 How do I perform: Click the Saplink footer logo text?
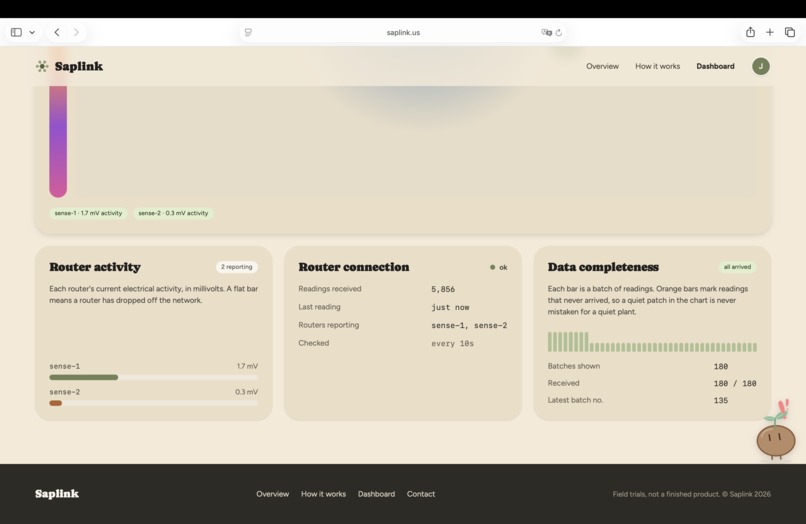coord(57,494)
